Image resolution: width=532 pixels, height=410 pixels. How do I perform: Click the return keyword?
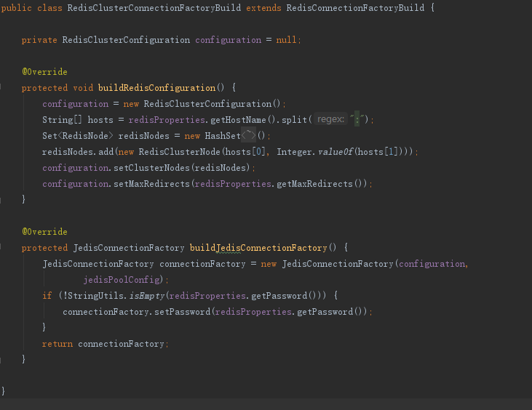pos(57,344)
